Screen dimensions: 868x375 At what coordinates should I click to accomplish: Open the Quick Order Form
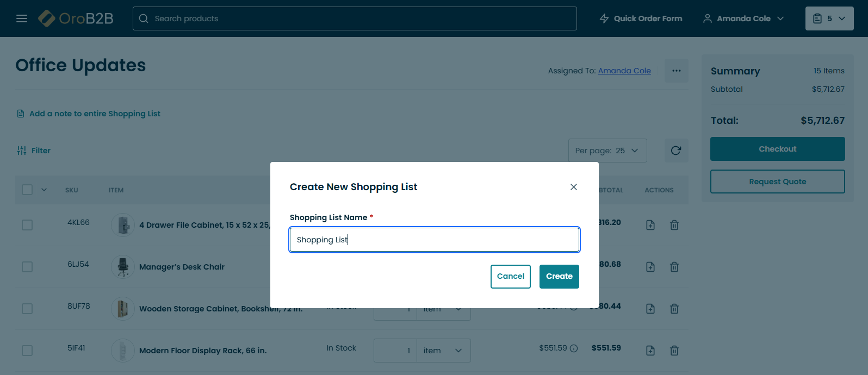[x=641, y=18]
